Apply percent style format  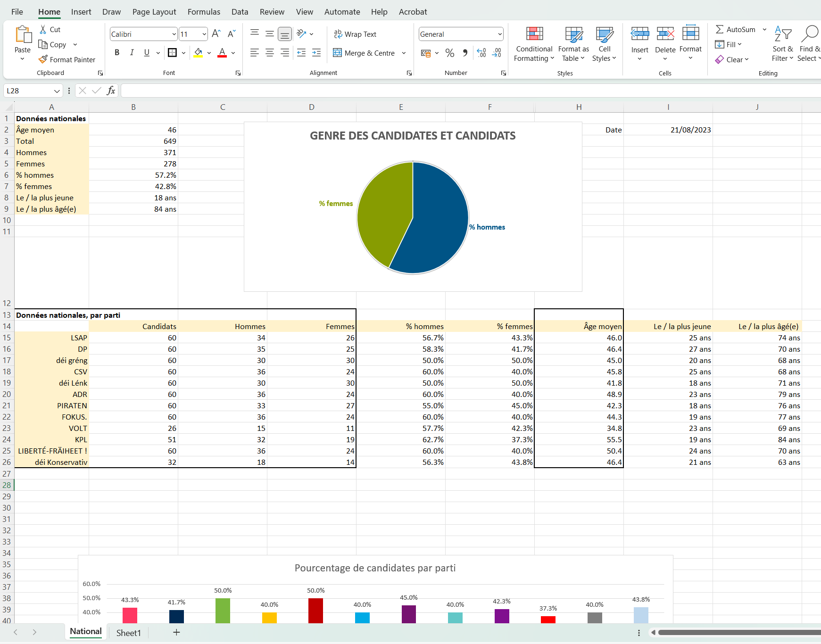pyautogui.click(x=450, y=53)
